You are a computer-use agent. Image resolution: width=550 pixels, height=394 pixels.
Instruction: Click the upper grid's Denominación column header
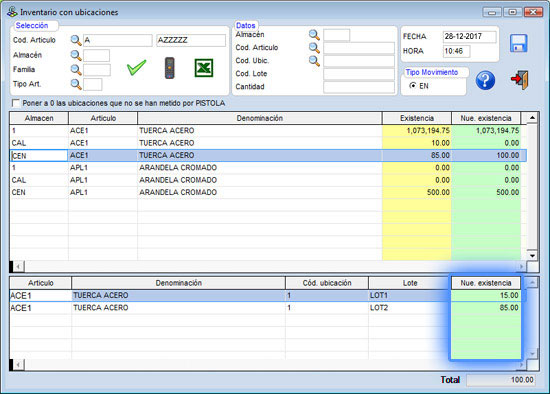click(x=260, y=118)
